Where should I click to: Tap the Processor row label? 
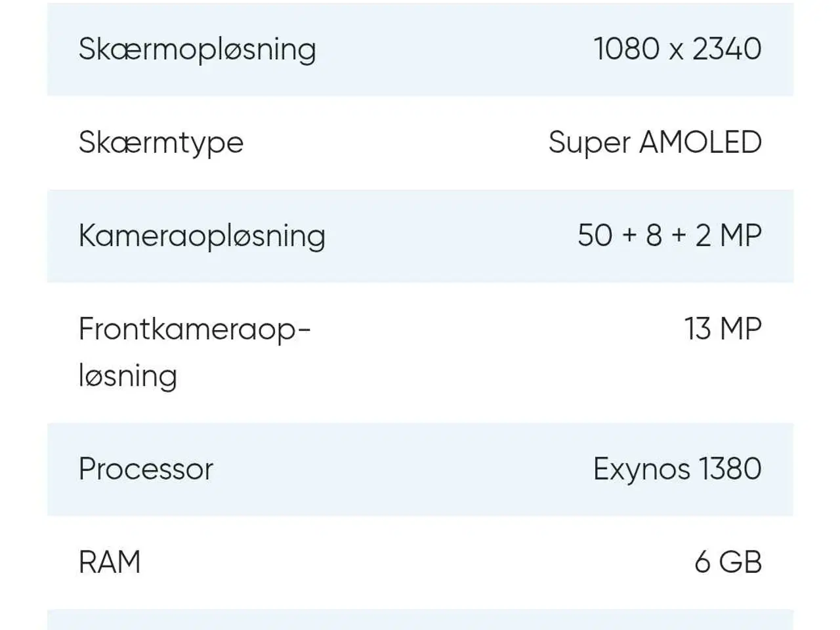146,469
